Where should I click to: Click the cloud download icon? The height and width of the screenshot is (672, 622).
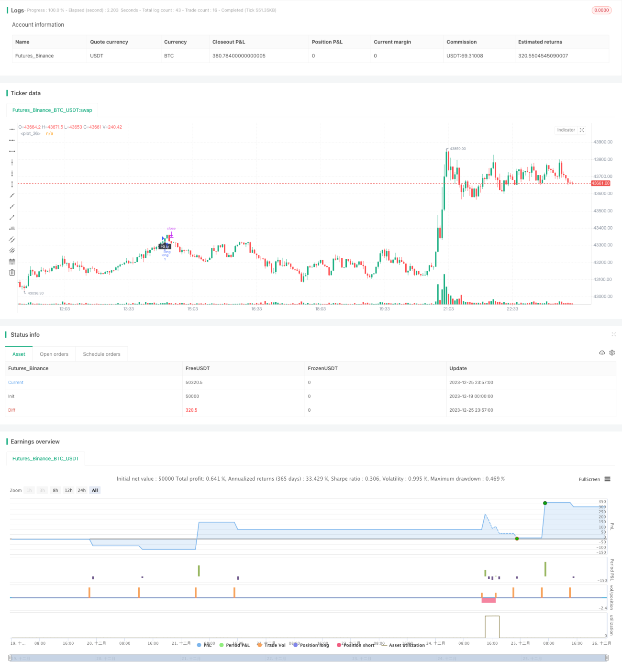pos(602,353)
